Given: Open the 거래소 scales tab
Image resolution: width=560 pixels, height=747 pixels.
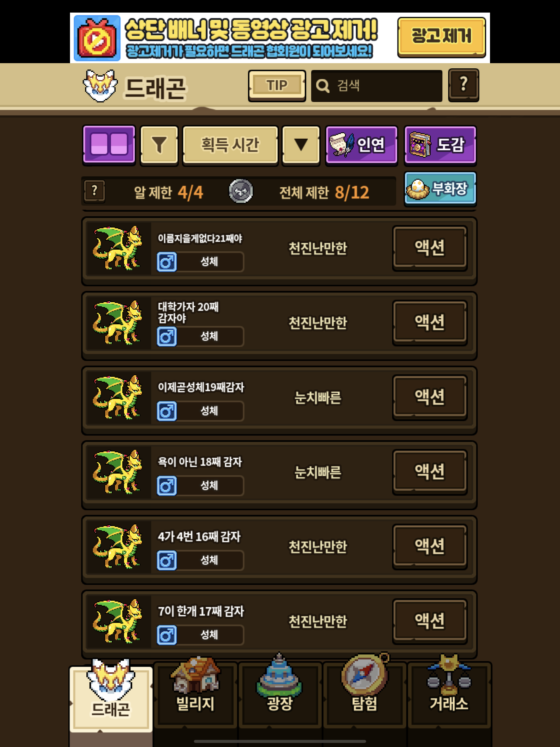Looking at the screenshot, I should [x=449, y=694].
